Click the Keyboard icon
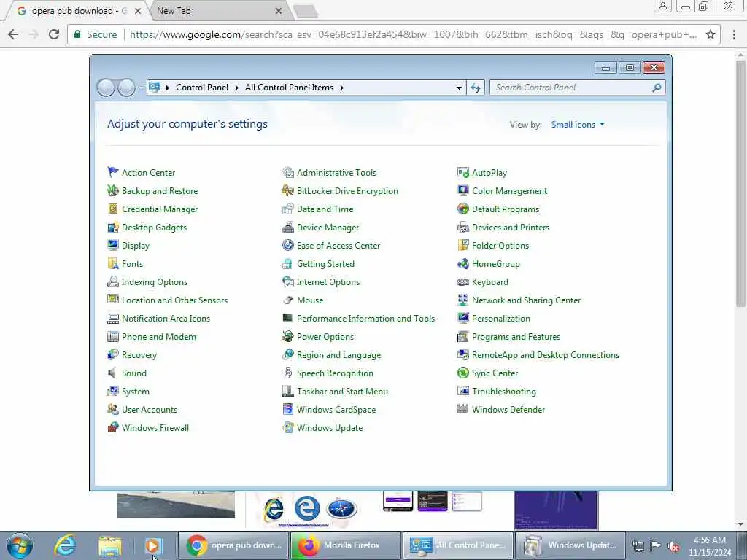This screenshot has width=747, height=560. (463, 282)
